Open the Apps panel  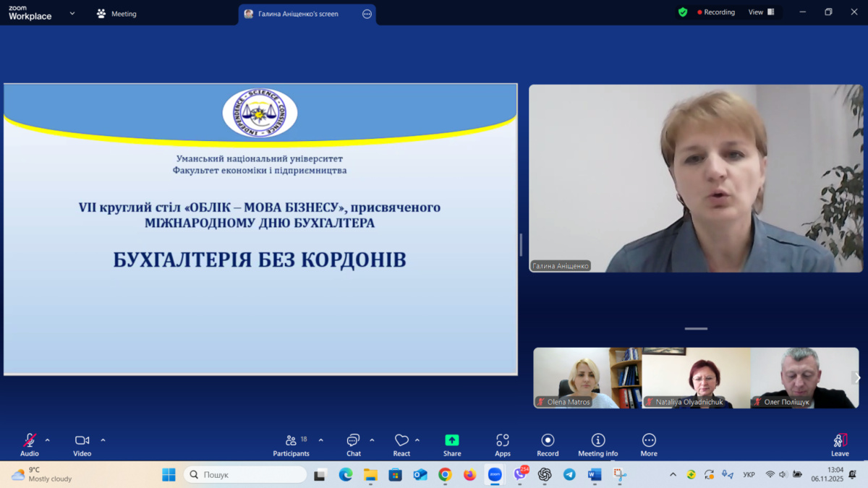[x=503, y=445]
